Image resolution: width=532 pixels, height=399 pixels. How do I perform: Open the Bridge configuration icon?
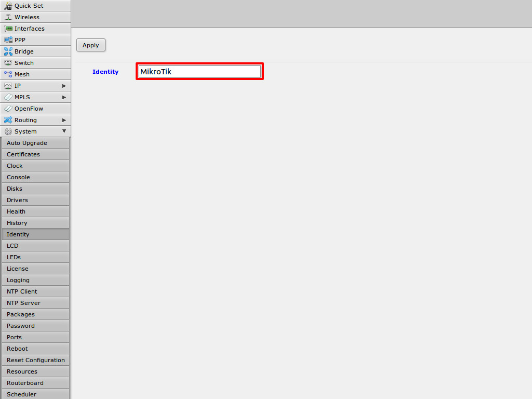click(x=8, y=51)
